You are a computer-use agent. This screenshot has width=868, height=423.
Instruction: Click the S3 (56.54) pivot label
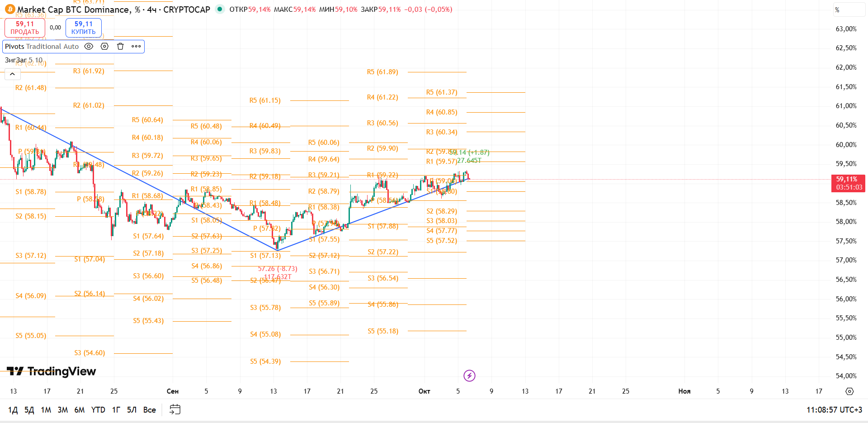[x=383, y=278]
